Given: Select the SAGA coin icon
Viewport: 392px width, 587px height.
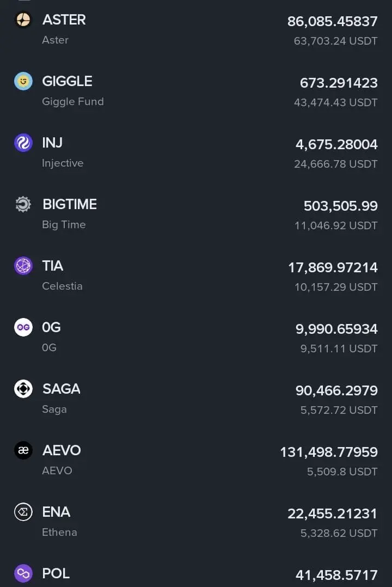Looking at the screenshot, I should tap(23, 389).
